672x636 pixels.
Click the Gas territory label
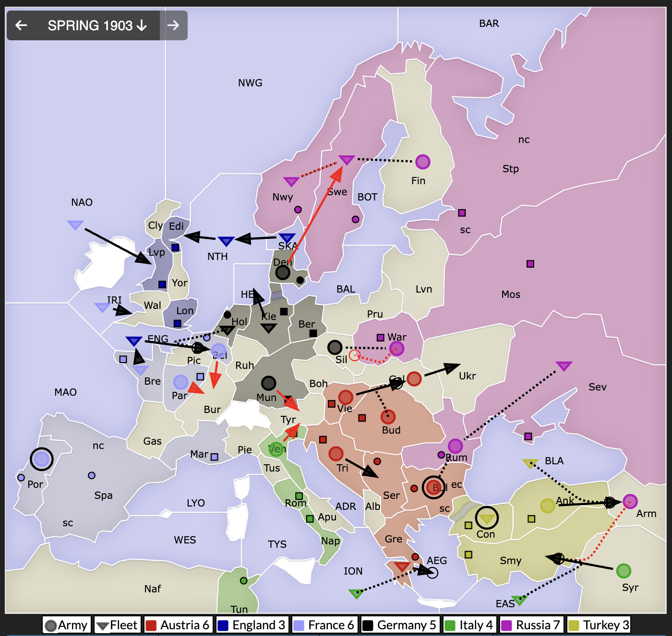tap(152, 441)
